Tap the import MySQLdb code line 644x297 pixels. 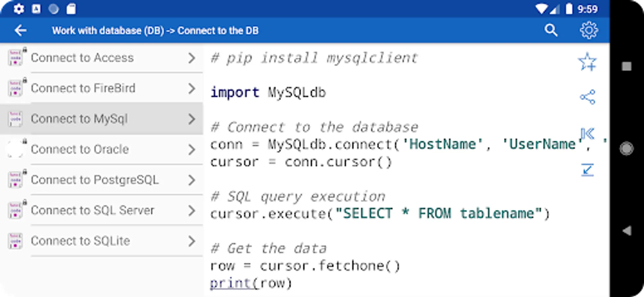pyautogui.click(x=268, y=92)
